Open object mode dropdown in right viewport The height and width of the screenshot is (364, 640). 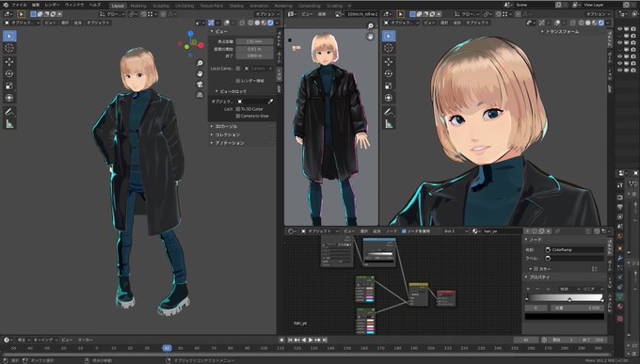tap(401, 23)
